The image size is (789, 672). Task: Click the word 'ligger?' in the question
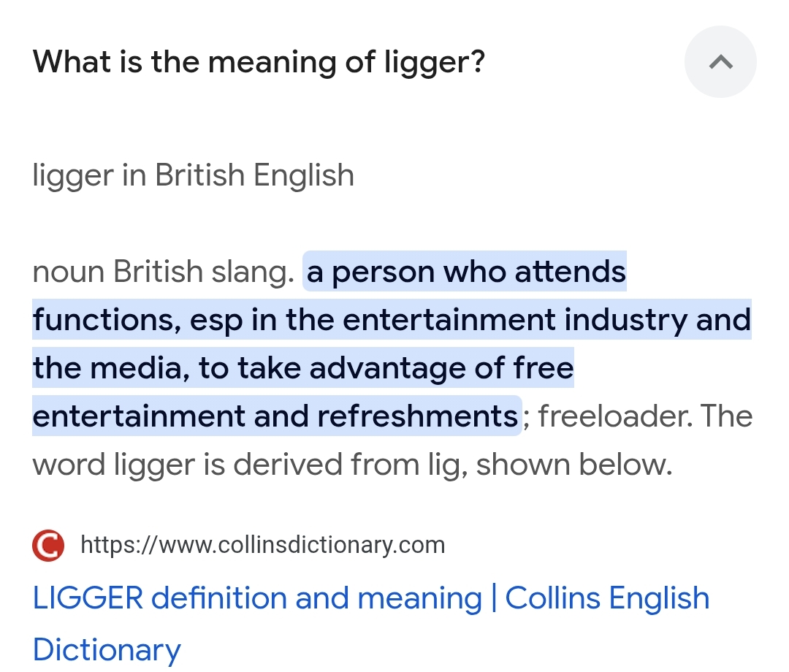(434, 63)
